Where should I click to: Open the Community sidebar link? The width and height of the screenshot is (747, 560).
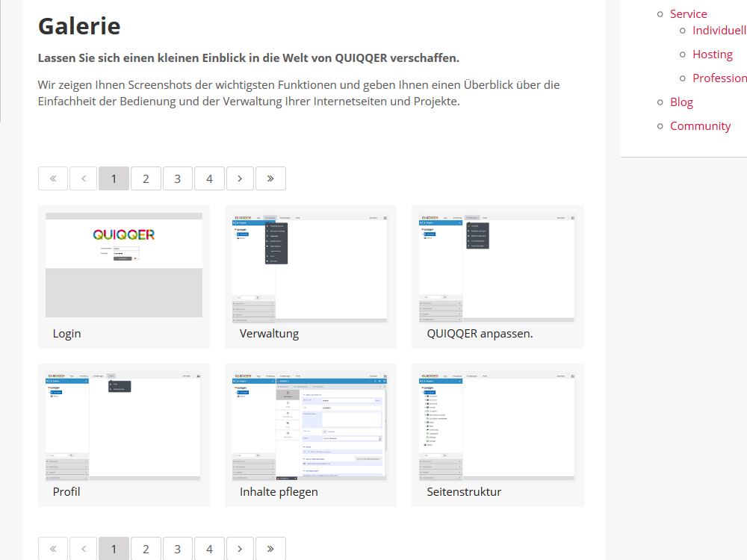tap(701, 126)
